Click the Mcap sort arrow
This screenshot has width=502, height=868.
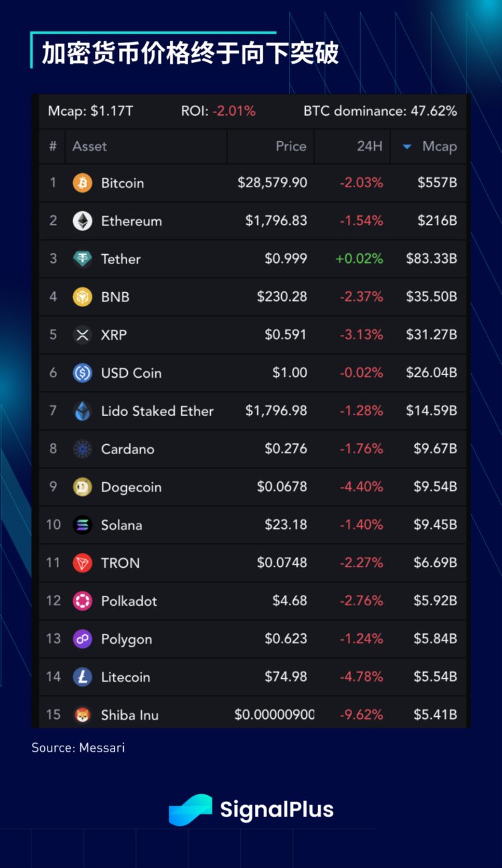[x=407, y=147]
